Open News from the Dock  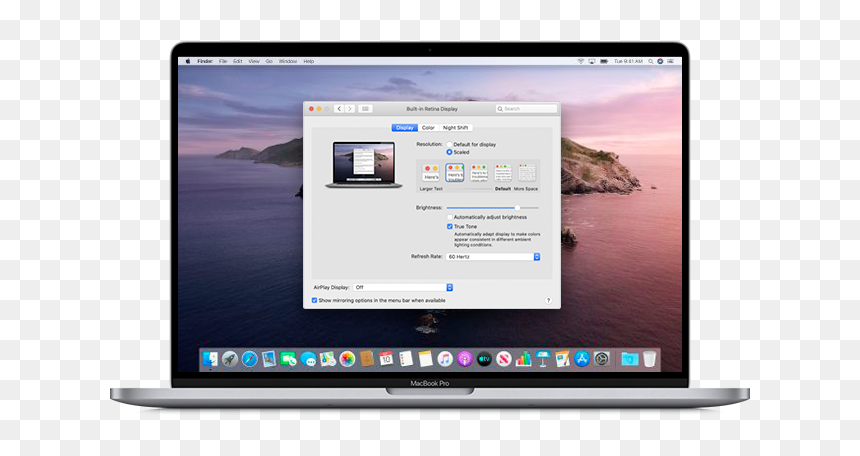503,359
